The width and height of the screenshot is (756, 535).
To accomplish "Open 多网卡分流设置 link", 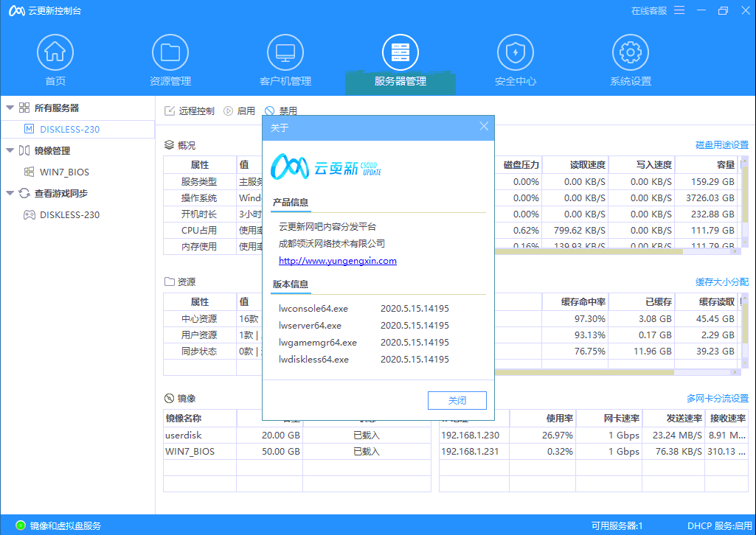I will 718,398.
